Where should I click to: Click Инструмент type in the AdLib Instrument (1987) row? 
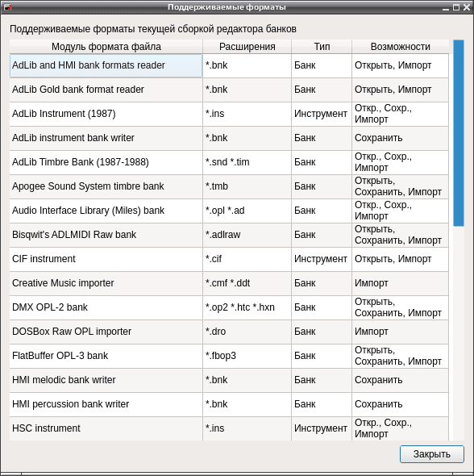pos(322,114)
